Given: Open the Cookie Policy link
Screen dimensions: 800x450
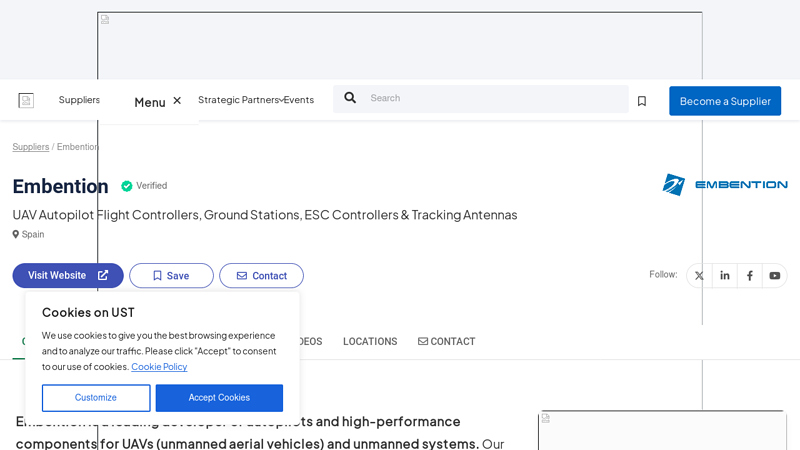Looking at the screenshot, I should [159, 367].
